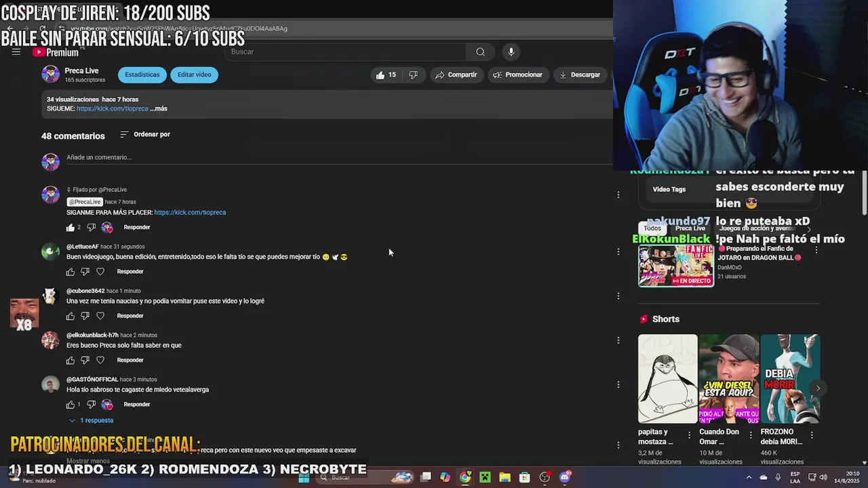
Task: Click Editar vídeo button
Action: point(194,75)
